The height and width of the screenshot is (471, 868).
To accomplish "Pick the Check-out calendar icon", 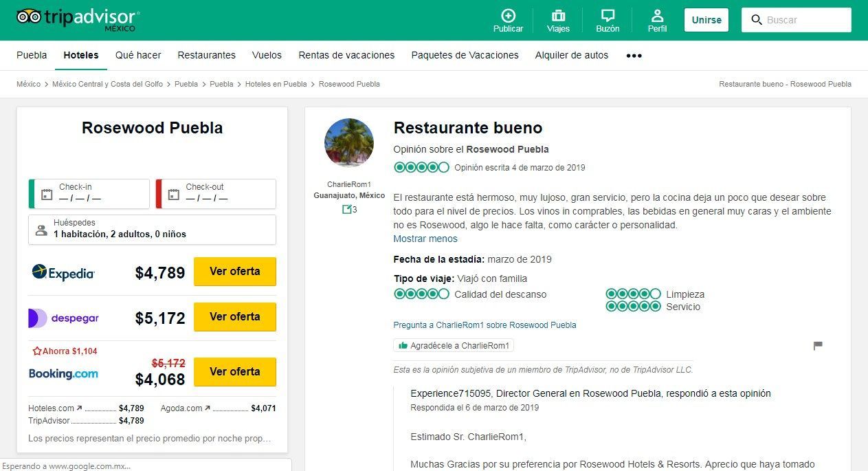I will click(x=174, y=194).
